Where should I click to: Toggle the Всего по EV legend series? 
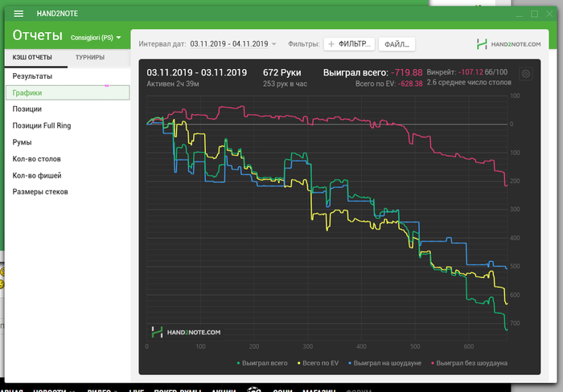pos(318,363)
